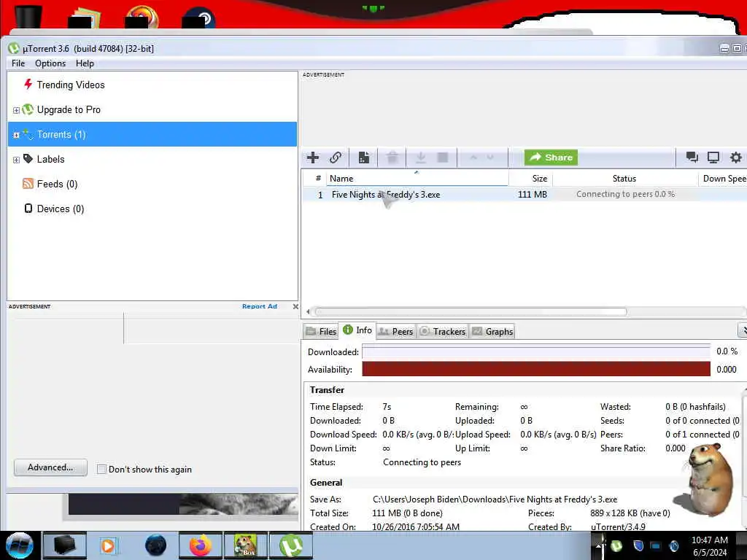Click the Remove torrent trash icon
This screenshot has width=747, height=560.
392,157
